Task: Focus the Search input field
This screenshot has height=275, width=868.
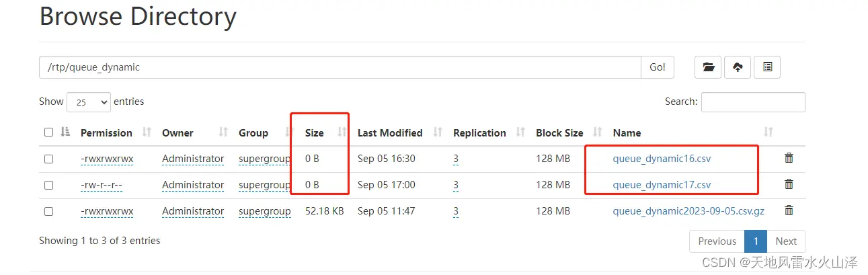Action: click(753, 102)
